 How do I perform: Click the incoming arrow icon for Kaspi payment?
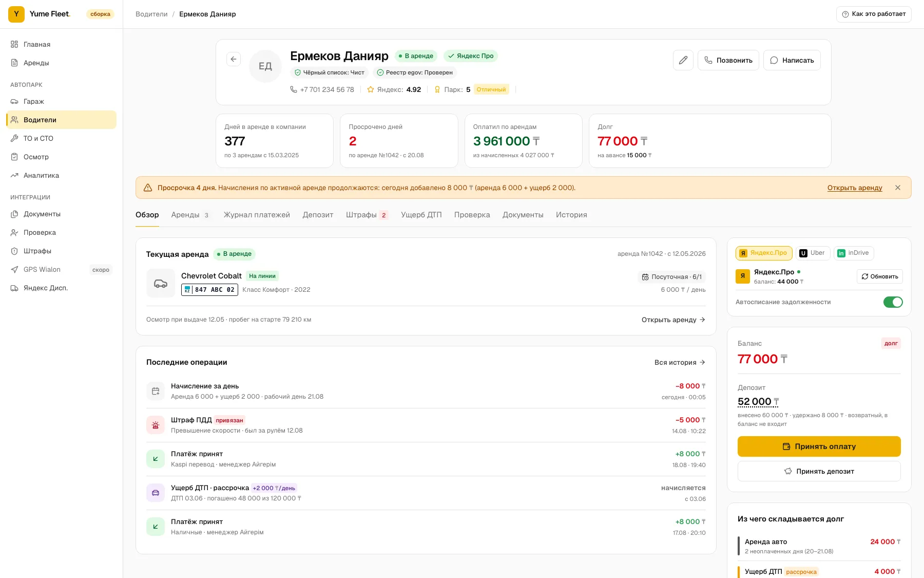[156, 459]
